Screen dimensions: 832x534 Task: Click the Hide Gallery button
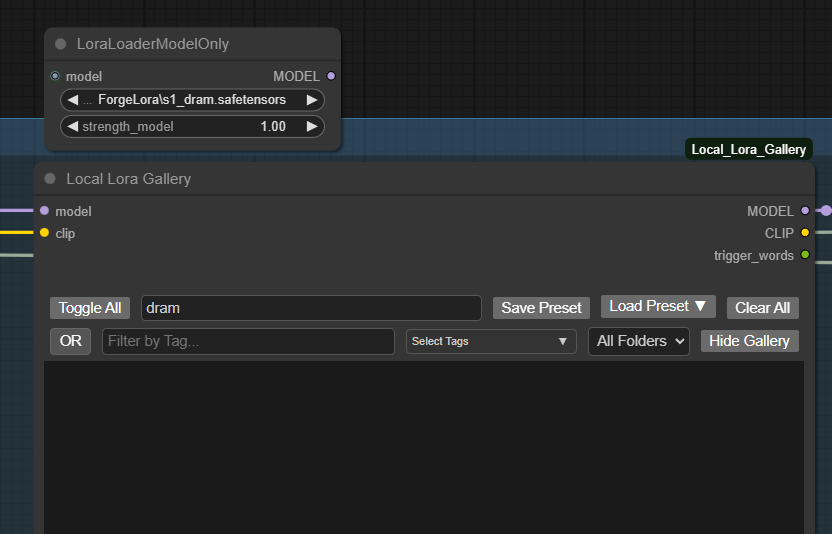[749, 341]
